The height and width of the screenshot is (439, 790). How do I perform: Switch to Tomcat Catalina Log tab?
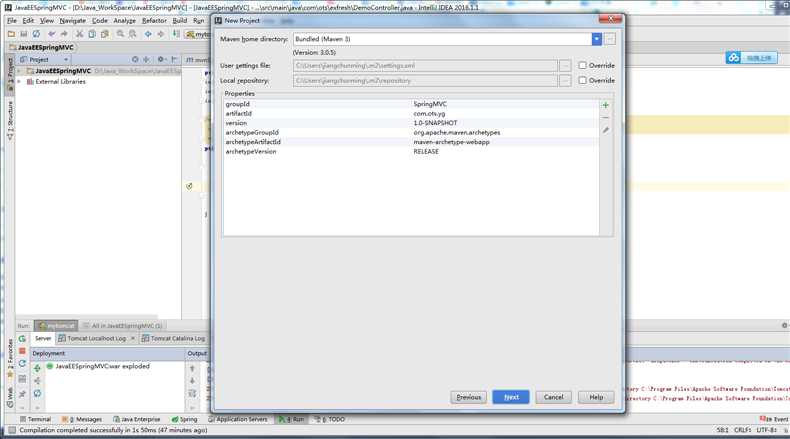click(173, 338)
